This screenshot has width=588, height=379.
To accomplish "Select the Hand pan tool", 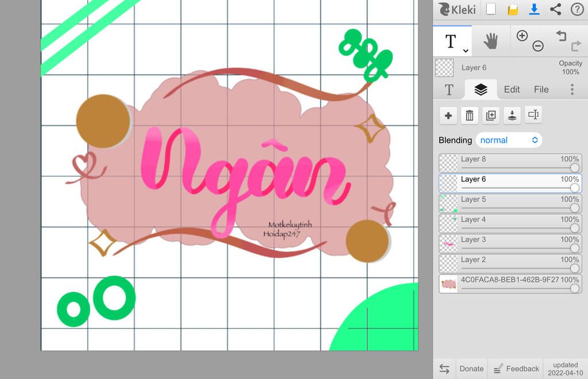I will pyautogui.click(x=490, y=41).
